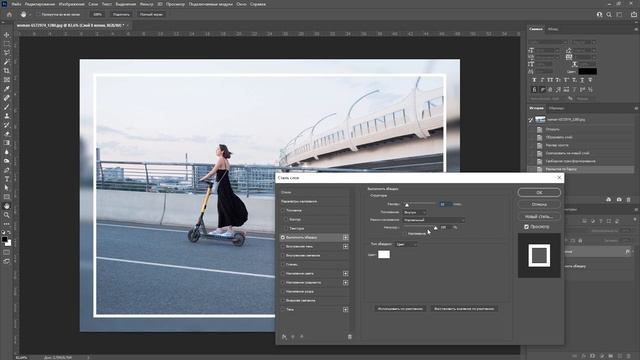Select the Eyedropper tool
Viewport: 640px width, 360px height.
[7, 89]
